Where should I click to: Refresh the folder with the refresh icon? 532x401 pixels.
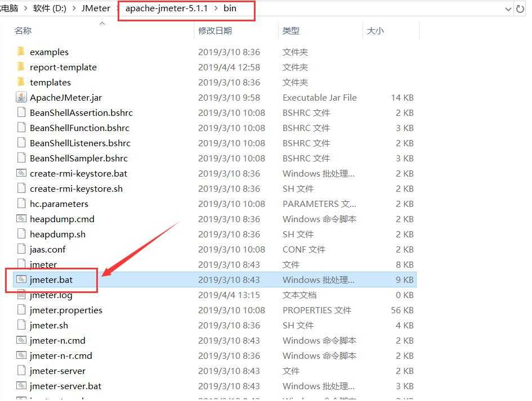tap(520, 9)
